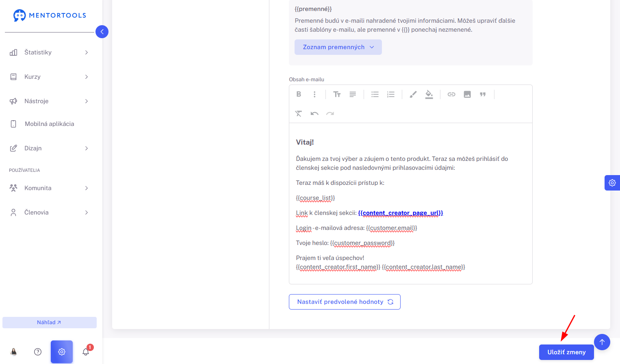Toggle bold formatting in email editor
This screenshot has width=620, height=364.
[x=299, y=94]
